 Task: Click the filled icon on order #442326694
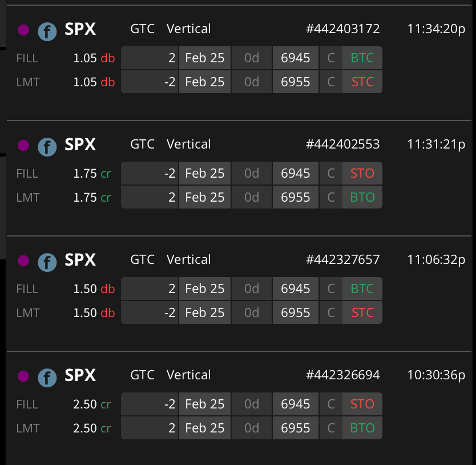pos(47,378)
